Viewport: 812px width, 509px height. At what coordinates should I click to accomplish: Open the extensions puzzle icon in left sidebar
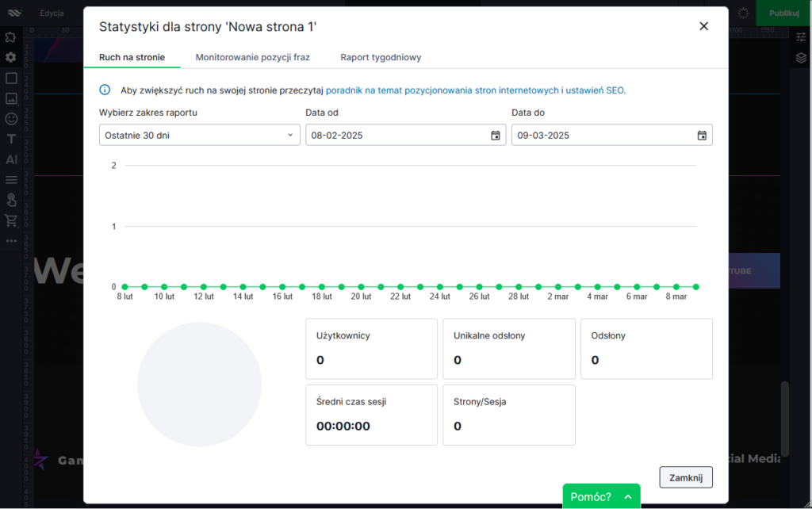click(x=11, y=37)
